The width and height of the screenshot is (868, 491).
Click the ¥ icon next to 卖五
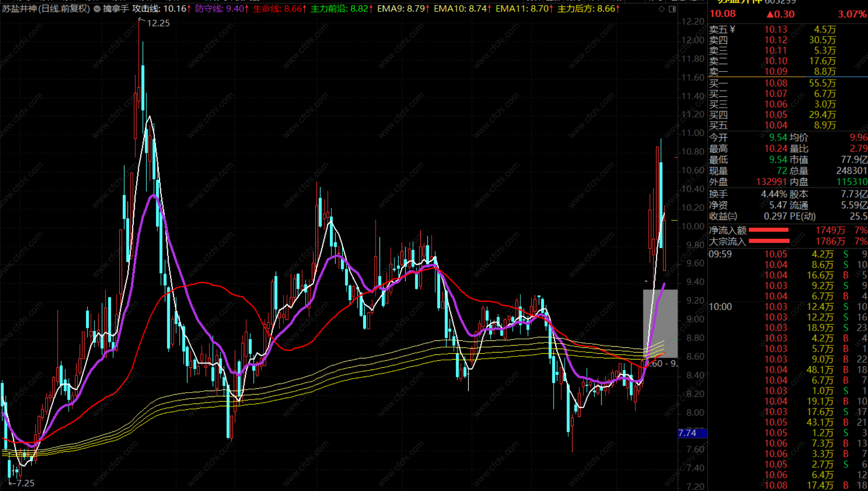(733, 29)
